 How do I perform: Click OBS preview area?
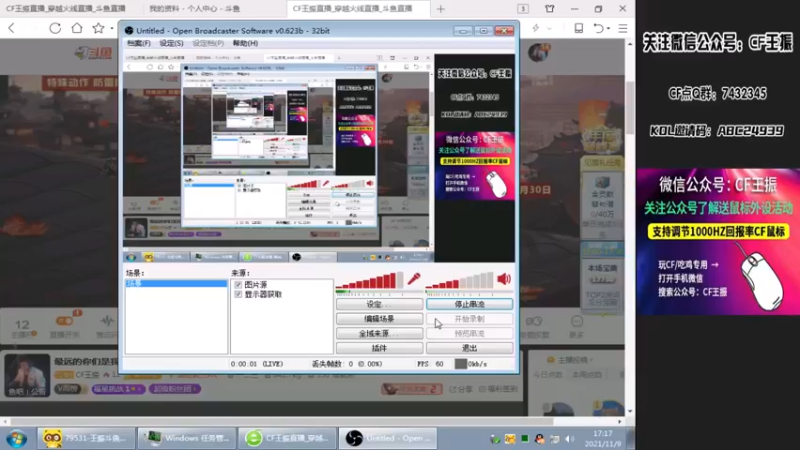(x=319, y=157)
